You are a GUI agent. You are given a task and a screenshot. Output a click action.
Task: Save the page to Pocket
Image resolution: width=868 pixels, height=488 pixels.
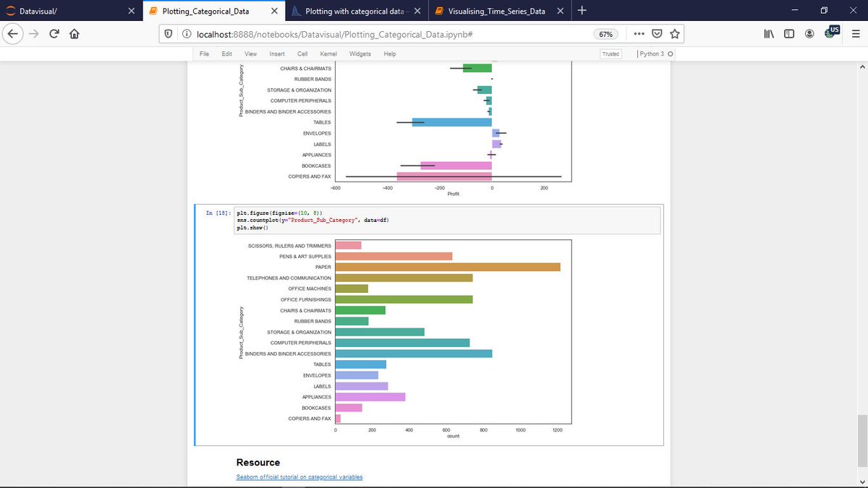click(657, 33)
